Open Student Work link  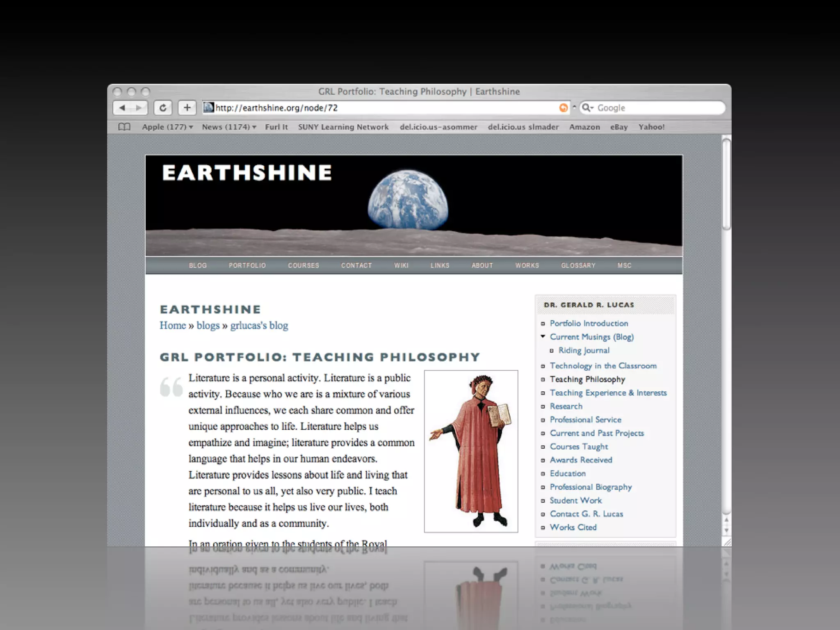(x=576, y=500)
